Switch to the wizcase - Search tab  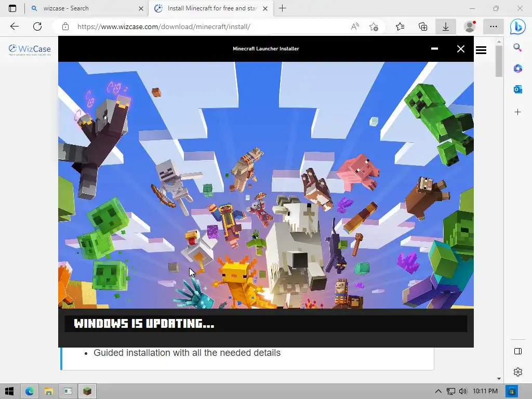[87, 8]
